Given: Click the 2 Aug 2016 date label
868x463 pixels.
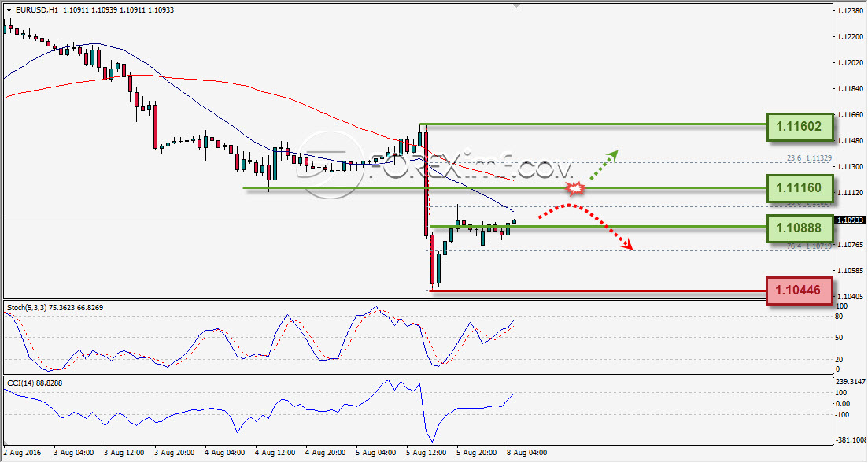Looking at the screenshot, I should coord(22,453).
